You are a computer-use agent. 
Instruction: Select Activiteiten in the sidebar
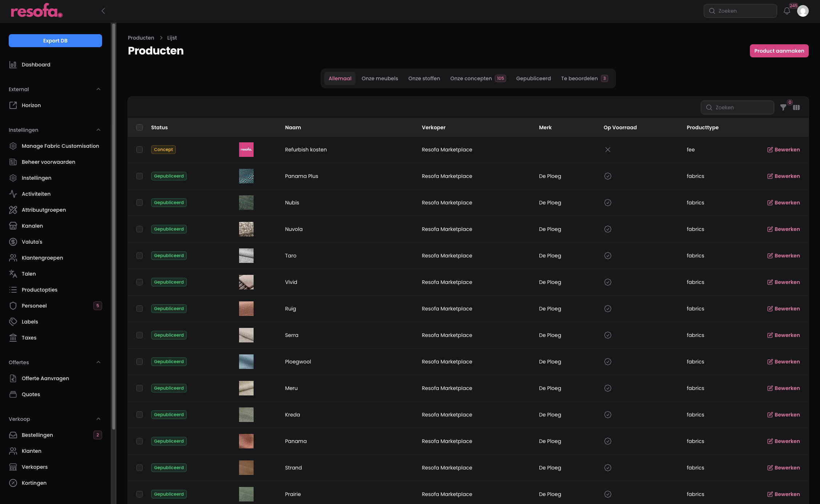click(x=36, y=194)
